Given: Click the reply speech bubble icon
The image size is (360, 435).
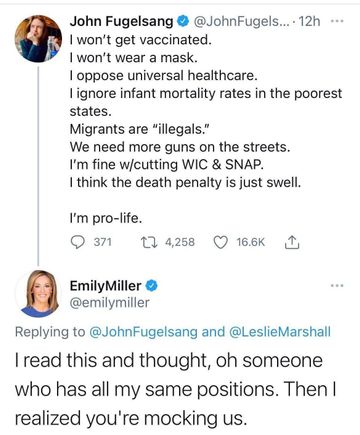Looking at the screenshot, I should coord(78,242).
